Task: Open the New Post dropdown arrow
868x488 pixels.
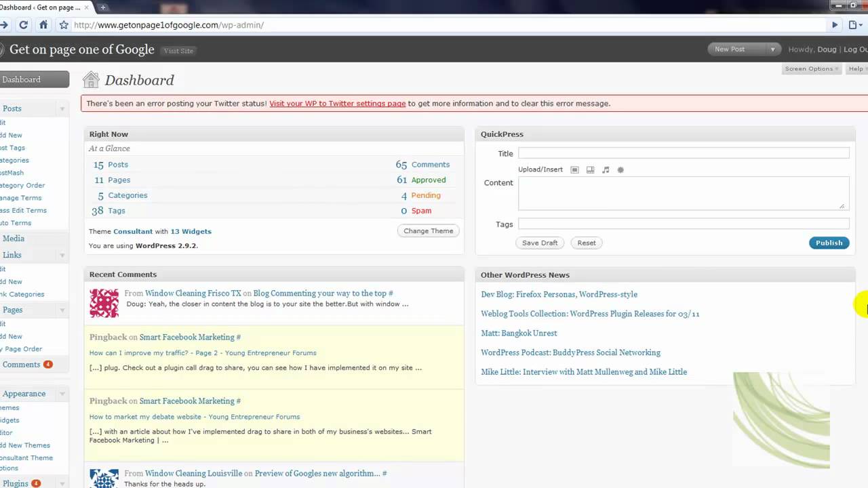Action: click(772, 49)
